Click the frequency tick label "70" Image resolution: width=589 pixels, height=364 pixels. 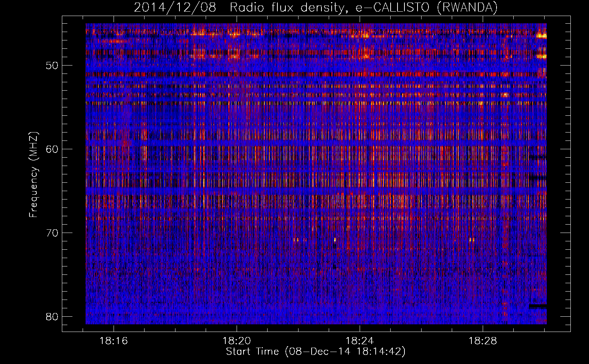click(52, 233)
